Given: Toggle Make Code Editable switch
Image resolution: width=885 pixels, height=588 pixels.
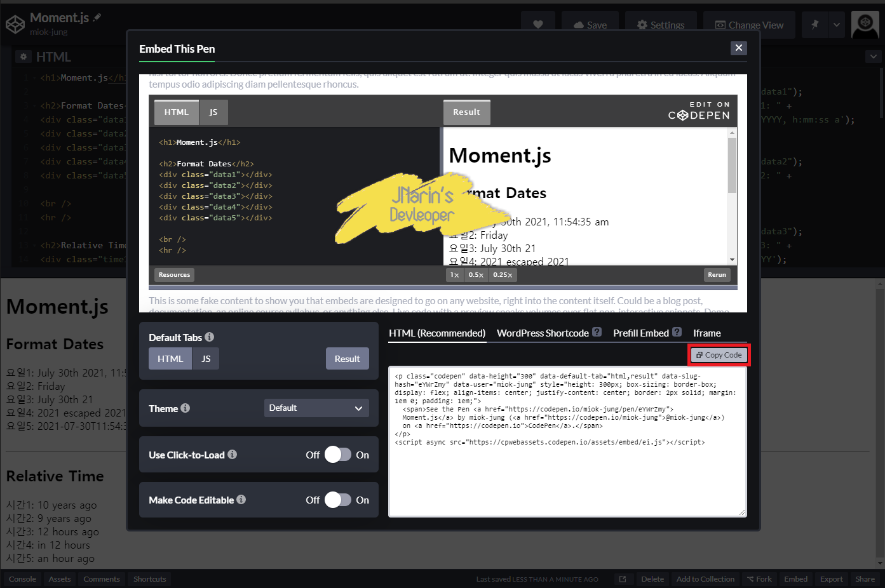Looking at the screenshot, I should tap(337, 500).
